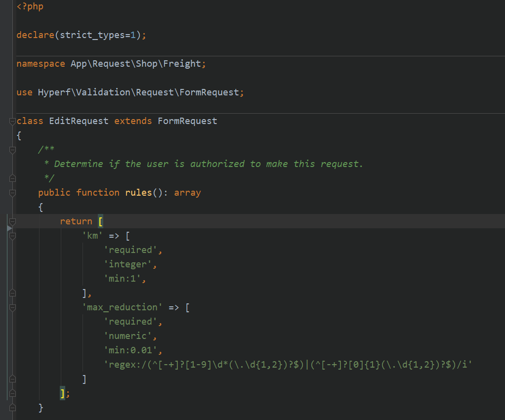Click the return keyword

[x=76, y=221]
